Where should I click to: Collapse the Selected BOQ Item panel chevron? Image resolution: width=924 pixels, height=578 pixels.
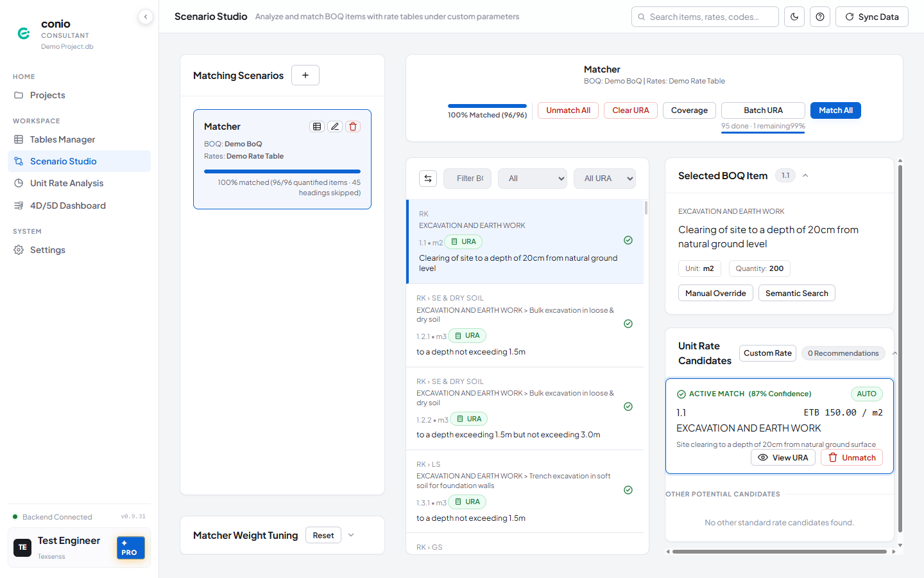pos(805,176)
